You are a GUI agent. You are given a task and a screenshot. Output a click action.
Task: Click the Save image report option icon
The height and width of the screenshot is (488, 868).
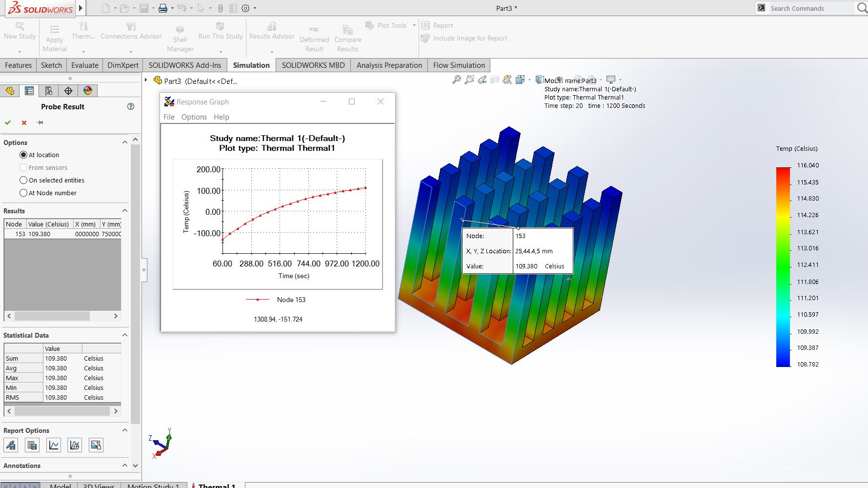pos(96,445)
